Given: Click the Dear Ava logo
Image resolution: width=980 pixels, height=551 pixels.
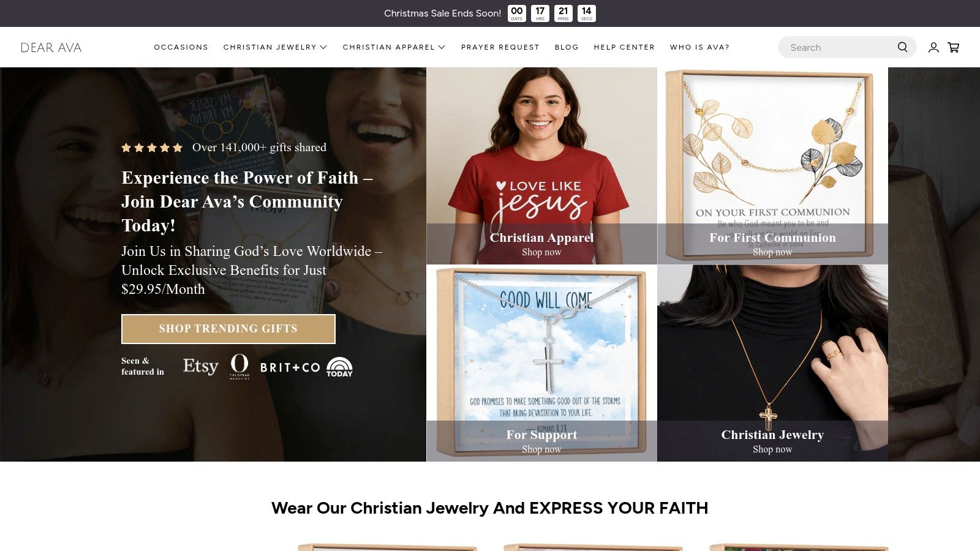Looking at the screenshot, I should pyautogui.click(x=51, y=47).
